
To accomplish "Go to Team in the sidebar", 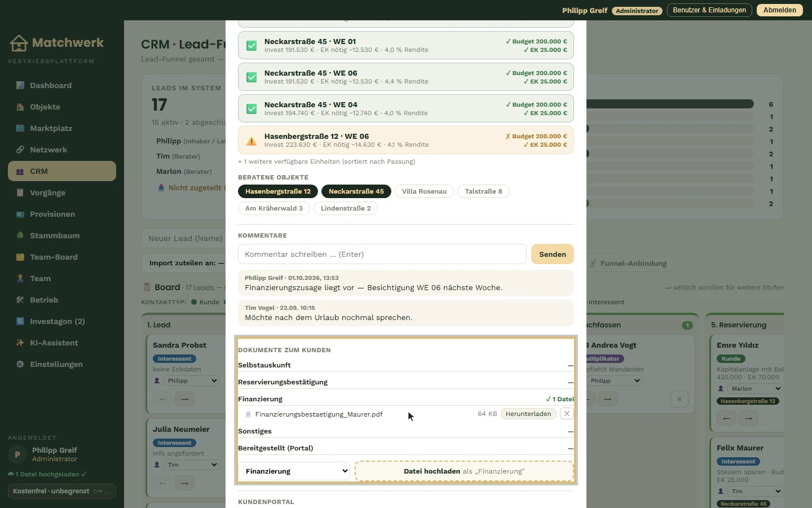I will [x=62, y=279].
